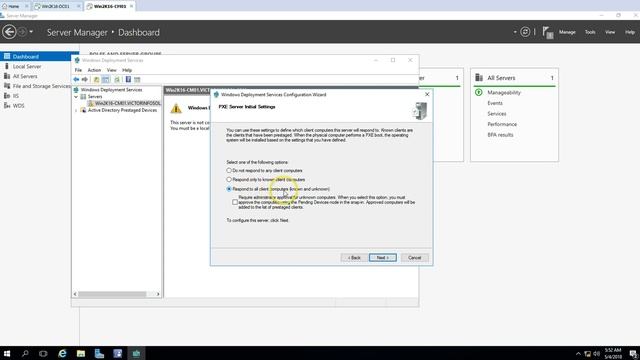Click the WDS toolbar action pane icon
Image resolution: width=640 pixels, height=360 pixels.
(x=137, y=79)
